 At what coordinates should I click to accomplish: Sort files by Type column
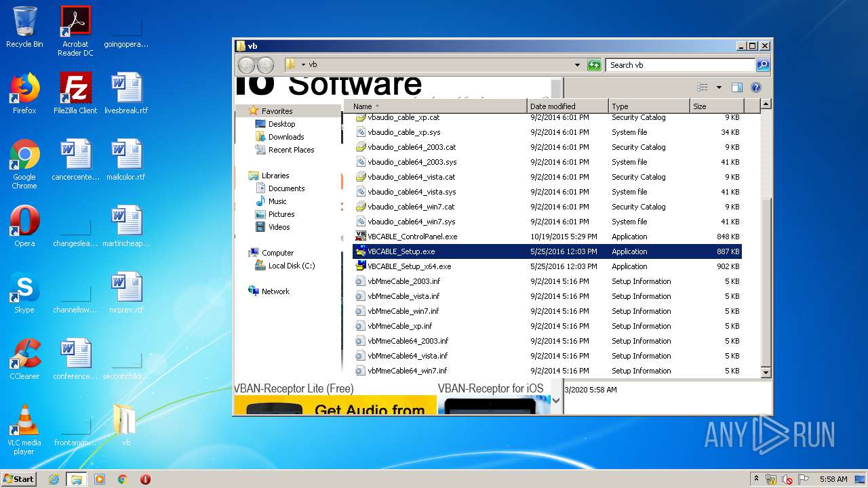click(x=649, y=106)
